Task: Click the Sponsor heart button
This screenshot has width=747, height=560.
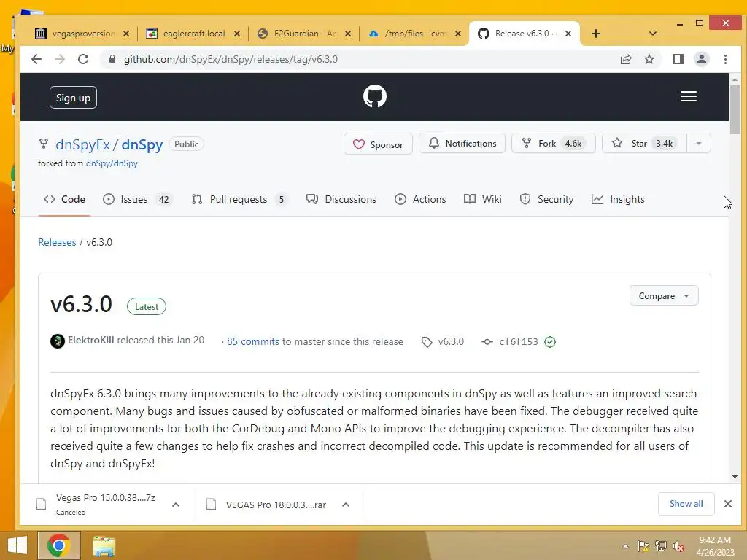Action: click(378, 144)
